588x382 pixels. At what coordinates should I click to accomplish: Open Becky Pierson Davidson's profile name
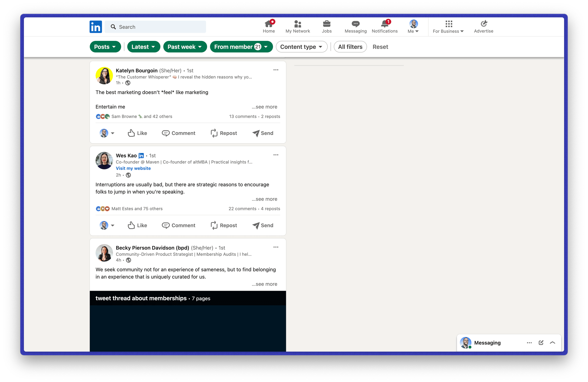click(152, 248)
